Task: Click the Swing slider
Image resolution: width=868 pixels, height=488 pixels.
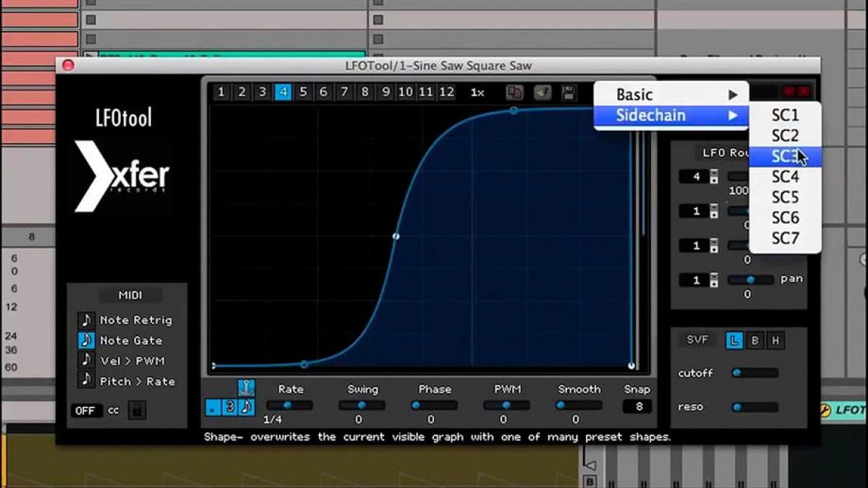Action: click(362, 406)
